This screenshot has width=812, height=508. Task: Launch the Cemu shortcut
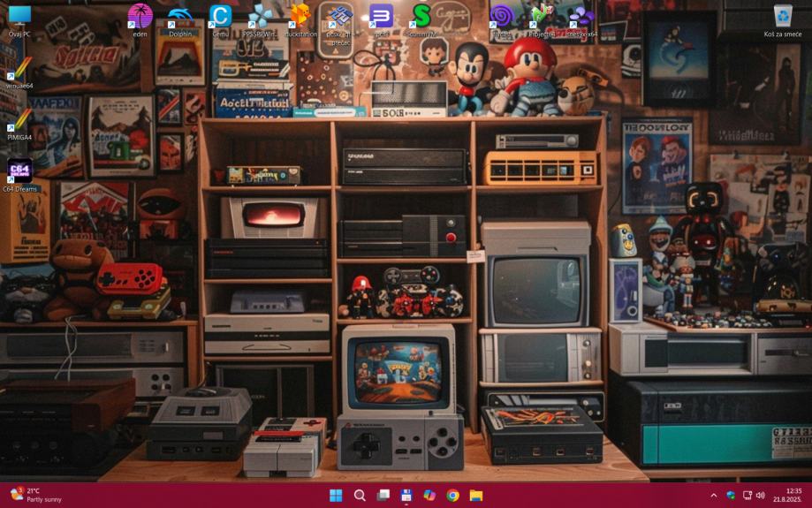pyautogui.click(x=220, y=20)
